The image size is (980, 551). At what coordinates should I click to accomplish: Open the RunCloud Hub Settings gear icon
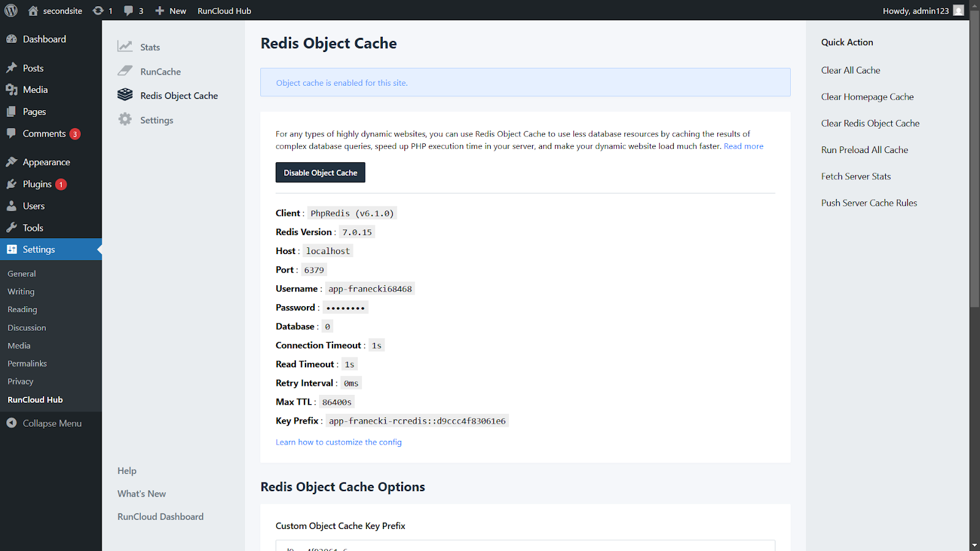(x=125, y=119)
